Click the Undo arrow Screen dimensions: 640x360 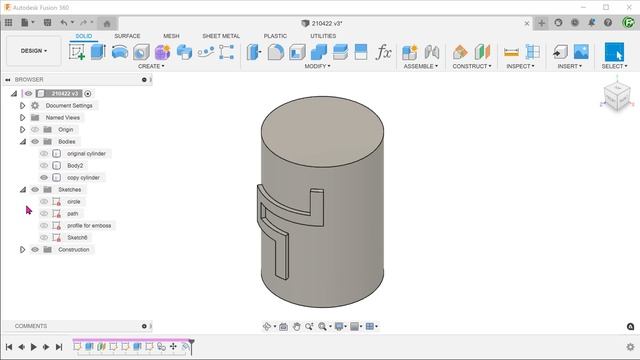point(64,23)
